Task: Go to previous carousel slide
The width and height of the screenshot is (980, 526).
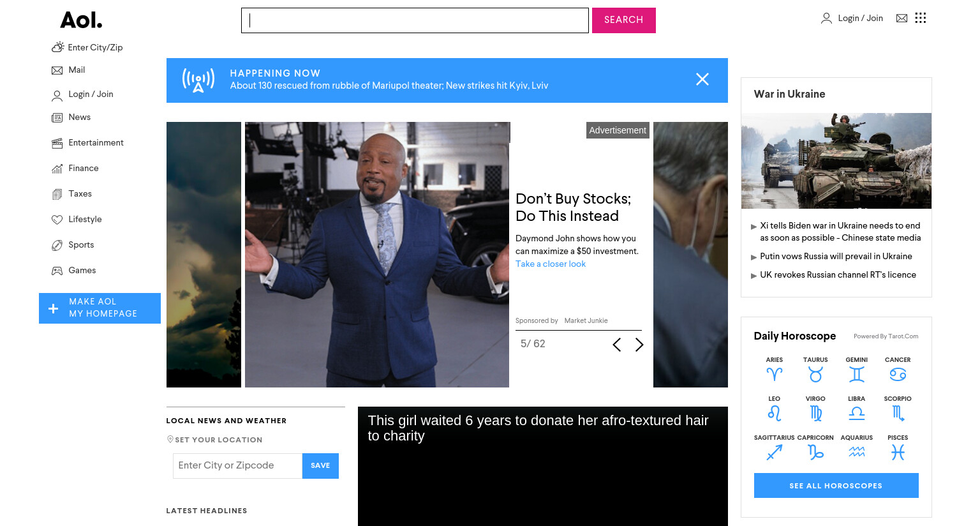Action: click(617, 345)
